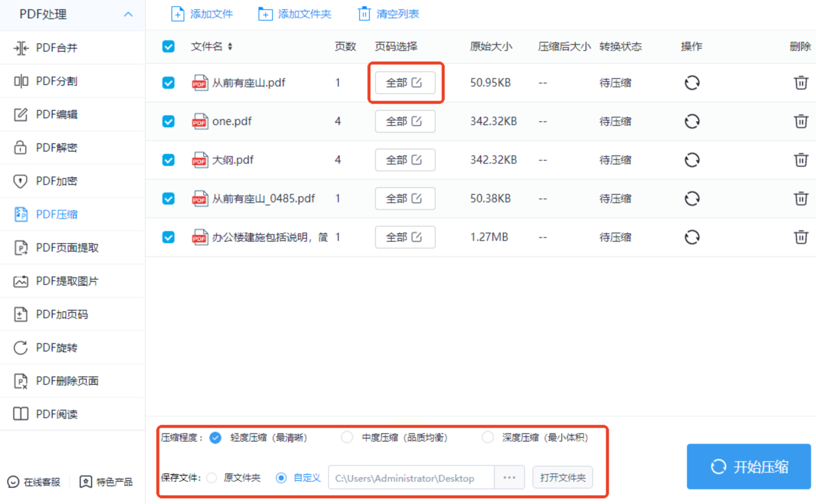Uncheck the 从前有座山.pdf file checkbox

point(168,82)
